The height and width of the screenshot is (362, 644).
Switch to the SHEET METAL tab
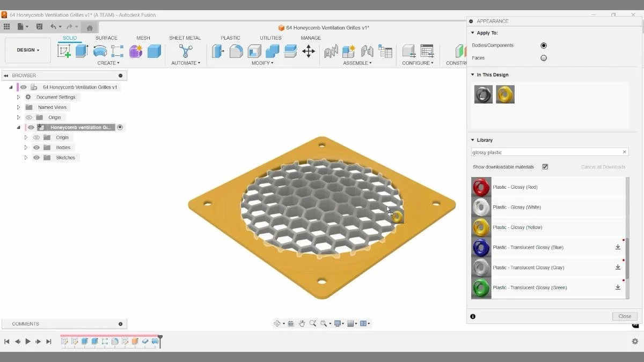click(x=185, y=38)
